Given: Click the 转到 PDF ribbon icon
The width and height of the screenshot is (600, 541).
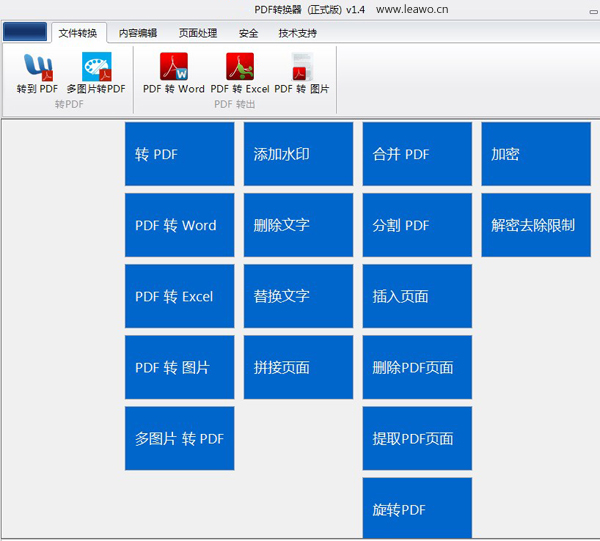Looking at the screenshot, I should click(x=37, y=73).
